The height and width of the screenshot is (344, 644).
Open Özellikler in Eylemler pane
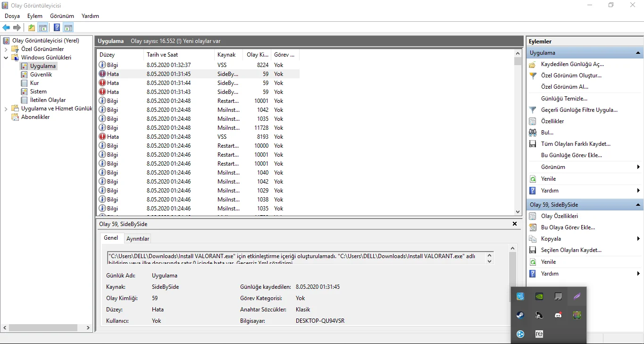click(552, 121)
